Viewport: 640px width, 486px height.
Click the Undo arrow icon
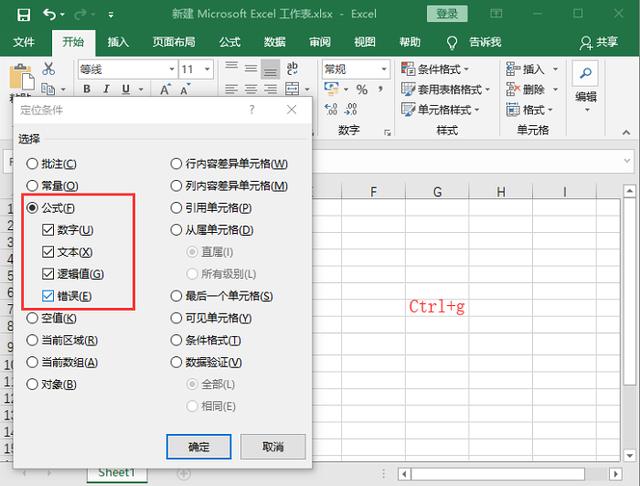(49, 15)
